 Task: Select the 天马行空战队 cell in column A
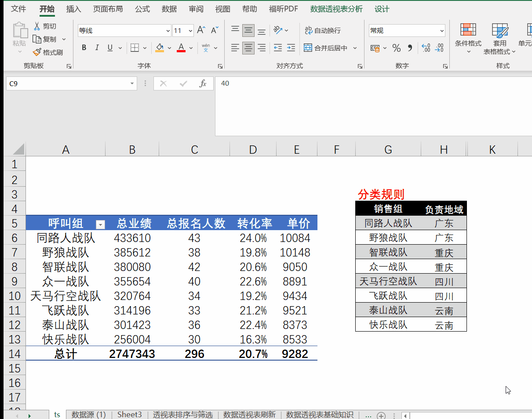click(x=66, y=296)
